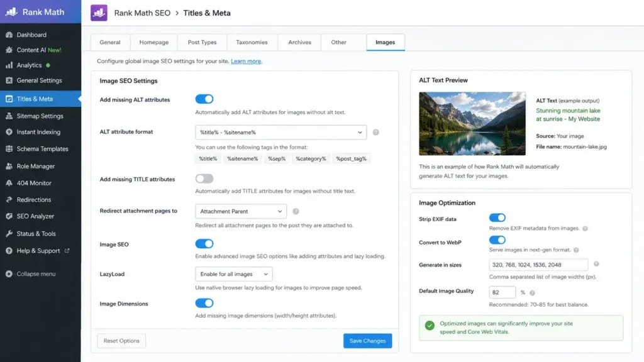The width and height of the screenshot is (644, 362).
Task: Click the Role Manager sidebar icon
Action: point(9,166)
